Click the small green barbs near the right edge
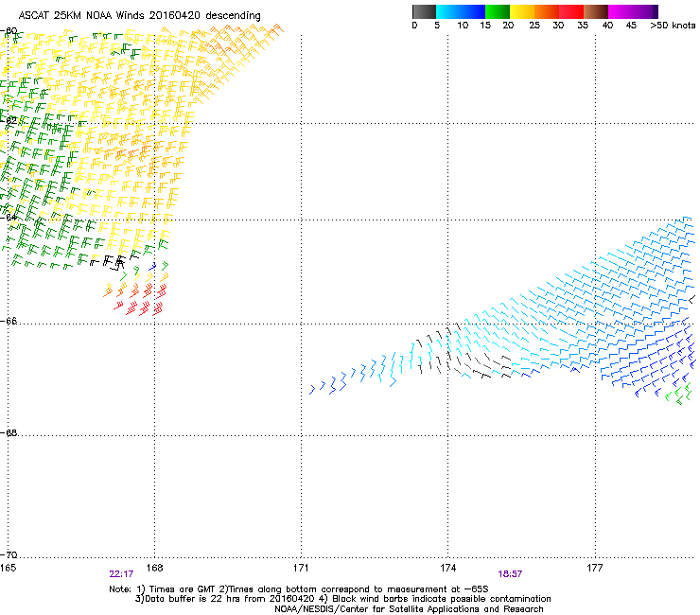 click(x=678, y=393)
